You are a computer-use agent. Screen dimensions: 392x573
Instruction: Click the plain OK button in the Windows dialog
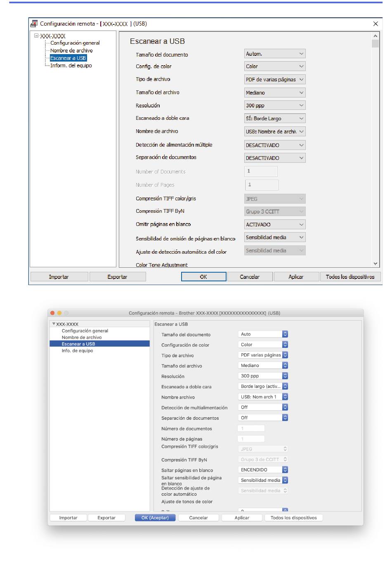203,277
